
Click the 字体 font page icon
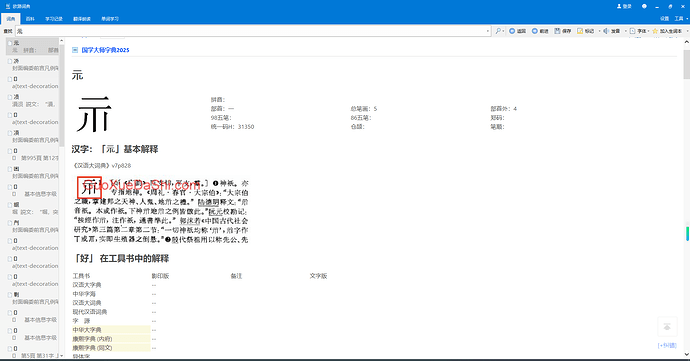[x=632, y=31]
